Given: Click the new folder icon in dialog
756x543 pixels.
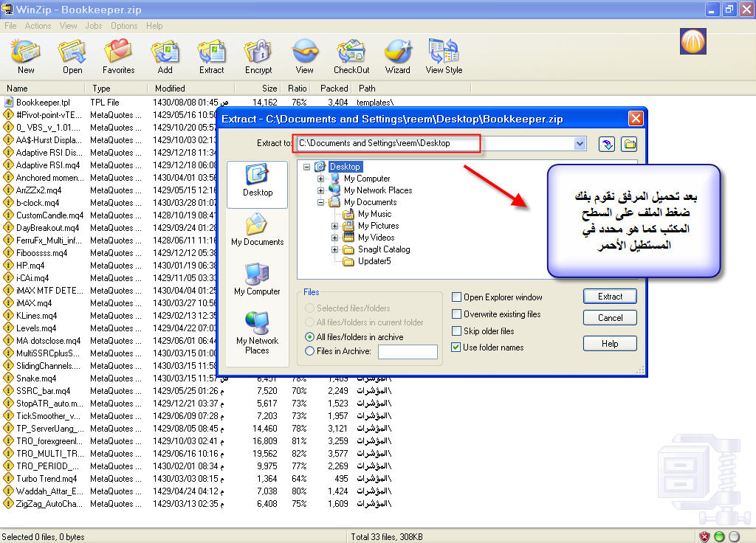Looking at the screenshot, I should pos(629,144).
